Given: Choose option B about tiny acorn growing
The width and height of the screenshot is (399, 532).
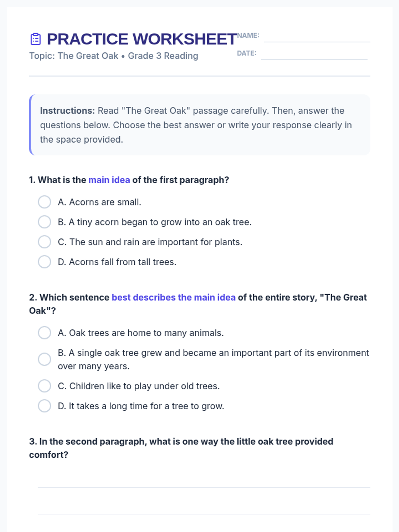Looking at the screenshot, I should tap(45, 222).
